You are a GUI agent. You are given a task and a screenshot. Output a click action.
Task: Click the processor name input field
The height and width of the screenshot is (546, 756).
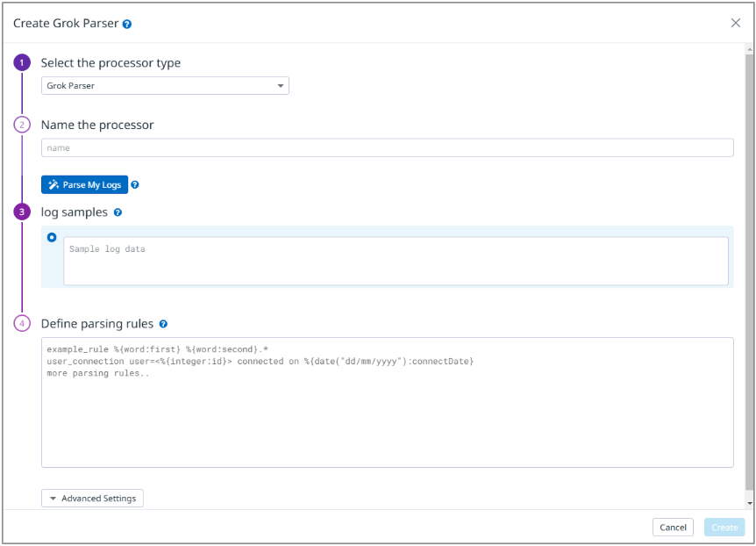point(386,147)
